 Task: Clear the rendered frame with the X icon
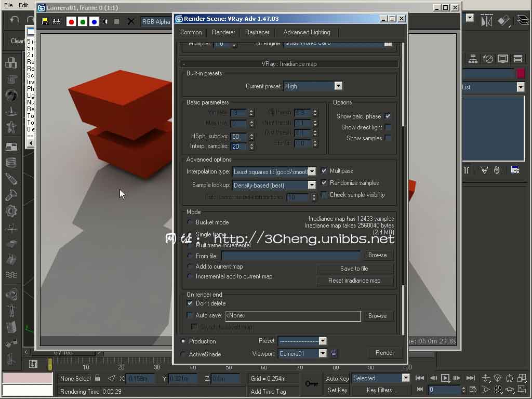coord(130,21)
